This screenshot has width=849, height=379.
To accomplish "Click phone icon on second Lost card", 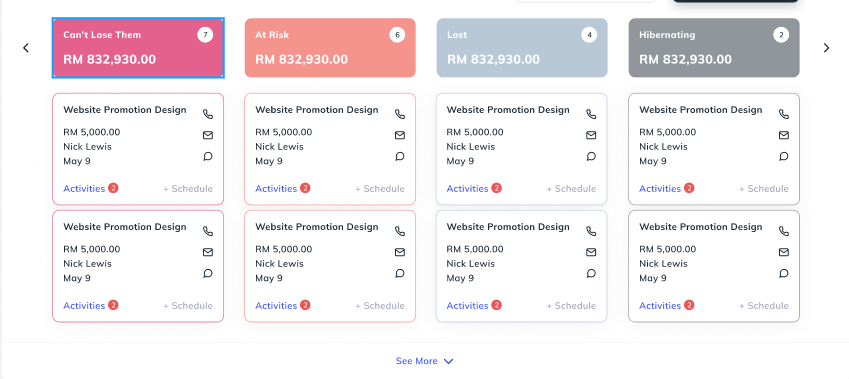I will click(591, 231).
